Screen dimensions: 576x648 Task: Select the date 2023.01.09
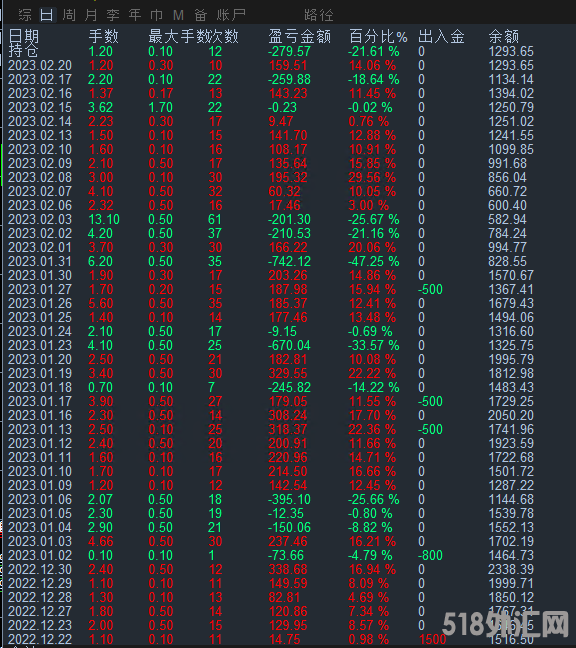coord(40,485)
